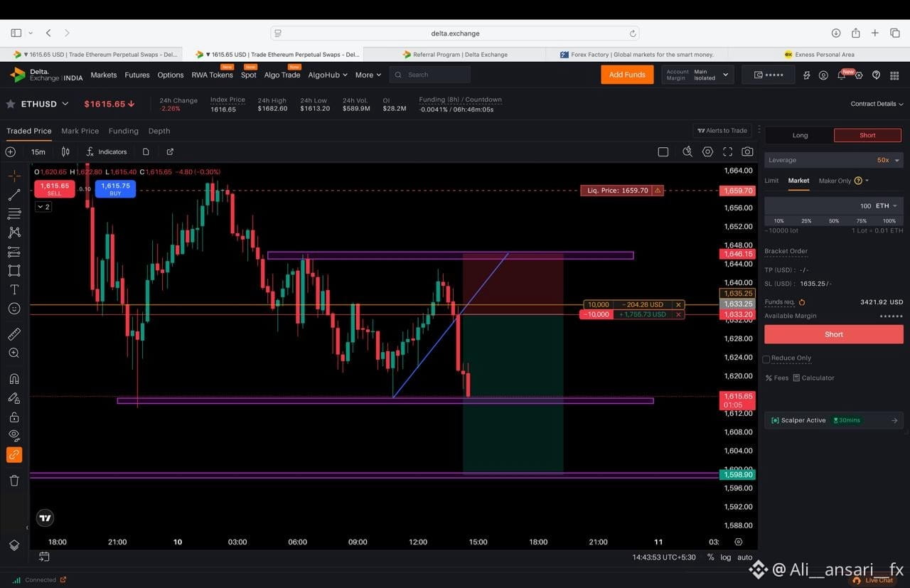Select the text annotation tool
The width and height of the screenshot is (910, 588).
pos(14,289)
